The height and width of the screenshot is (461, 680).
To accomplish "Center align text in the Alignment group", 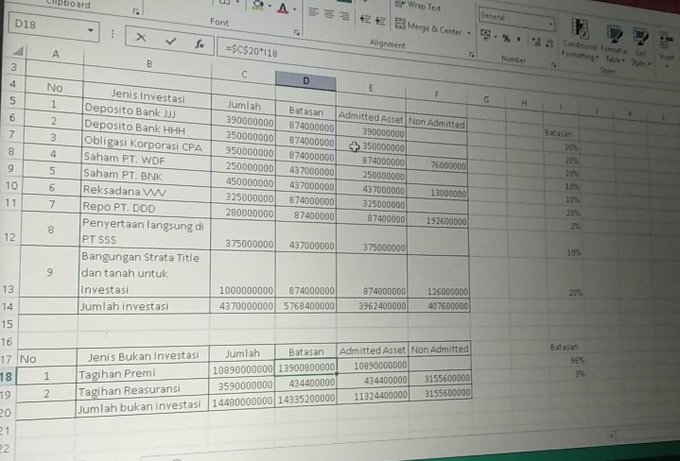I will tap(329, 14).
